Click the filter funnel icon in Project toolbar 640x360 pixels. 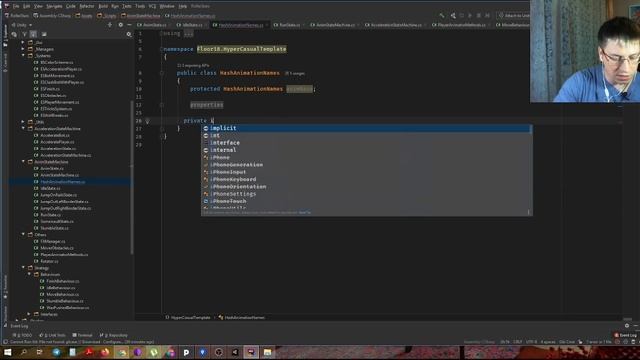tap(24, 34)
